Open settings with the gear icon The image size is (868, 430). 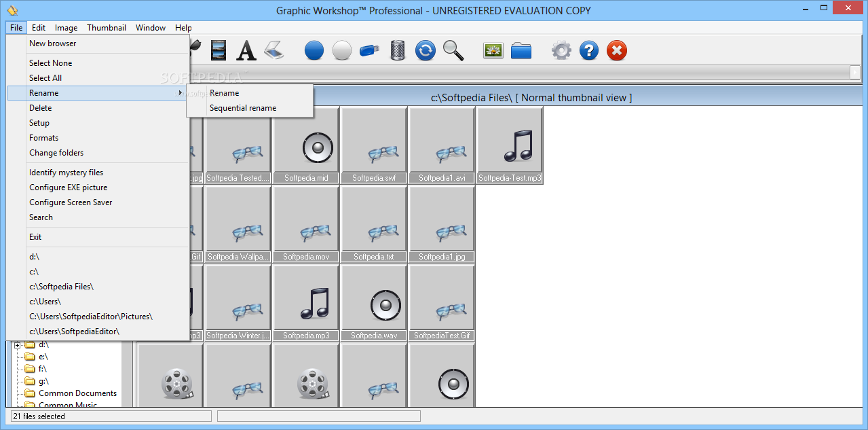coord(561,50)
